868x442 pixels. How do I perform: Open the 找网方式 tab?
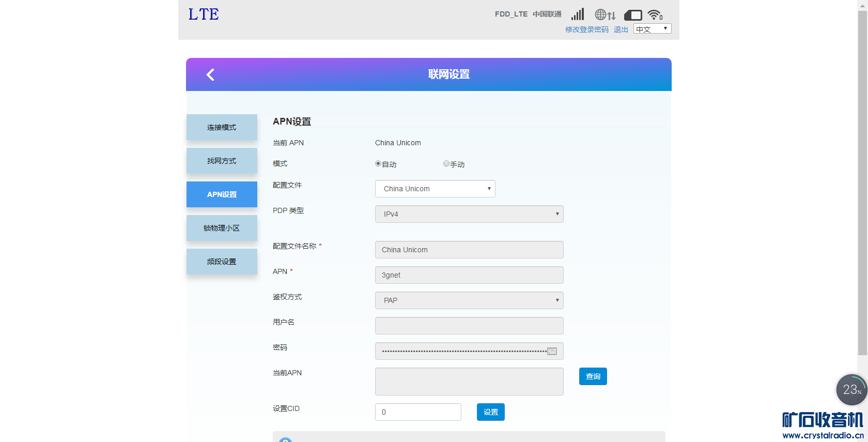(222, 161)
